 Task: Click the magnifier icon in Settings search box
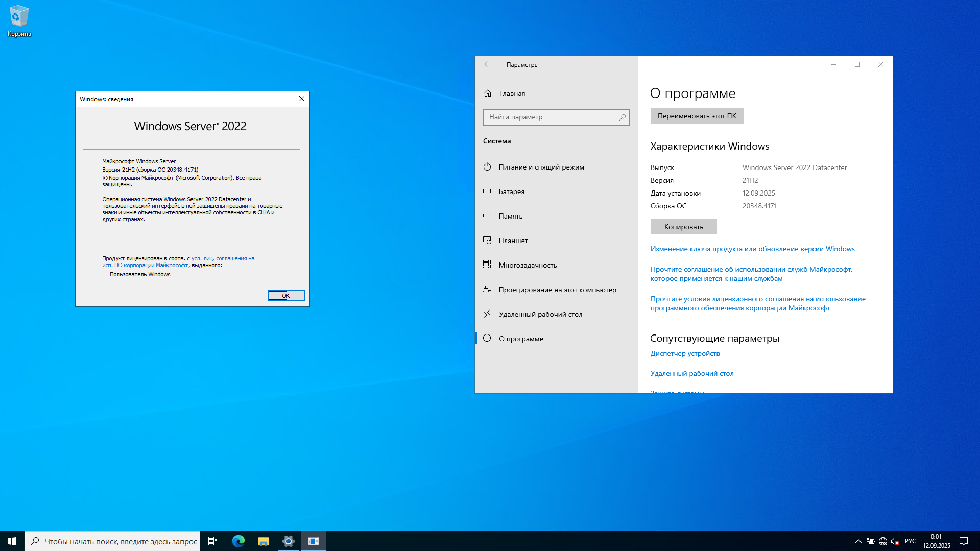coord(622,117)
